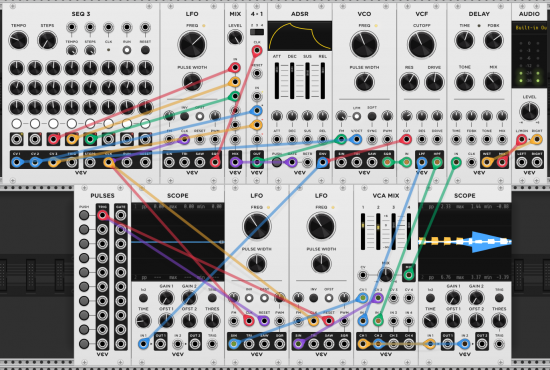Hit the SEQ 3 RESET button
The height and width of the screenshot is (370, 550).
tap(145, 50)
